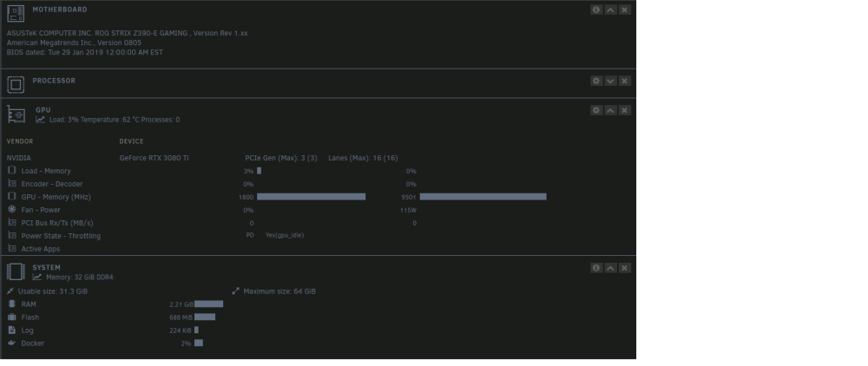Click the GeForce RTX 3080 Ti device name

pos(154,158)
